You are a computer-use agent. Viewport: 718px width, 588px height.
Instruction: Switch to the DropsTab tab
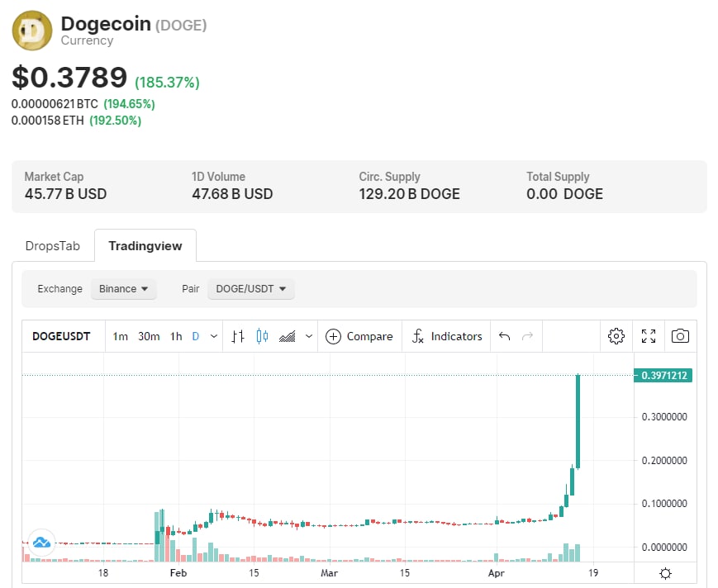53,246
